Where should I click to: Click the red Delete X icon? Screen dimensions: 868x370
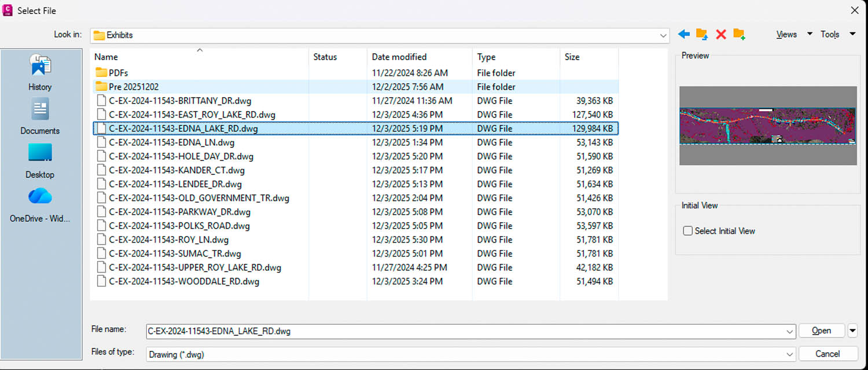pos(721,35)
